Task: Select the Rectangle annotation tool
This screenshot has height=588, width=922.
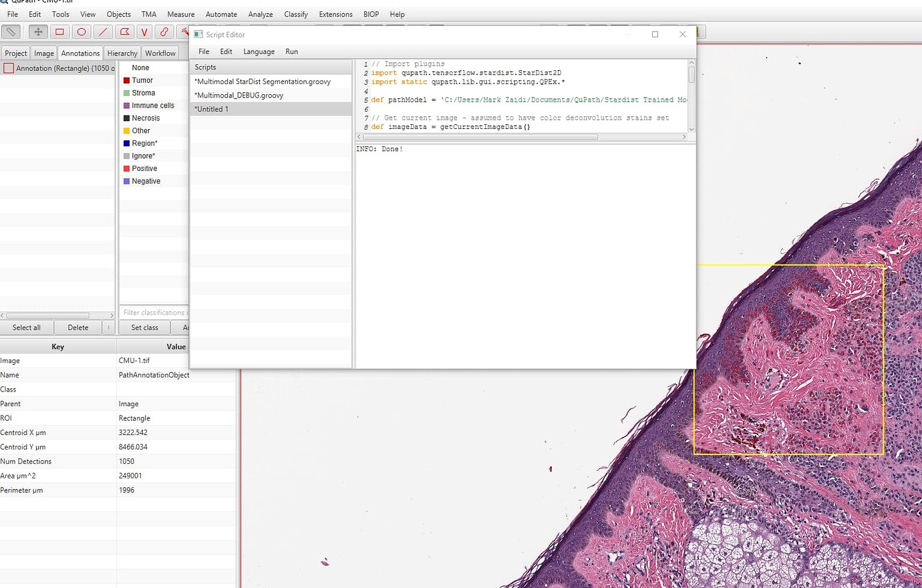Action: click(x=59, y=31)
